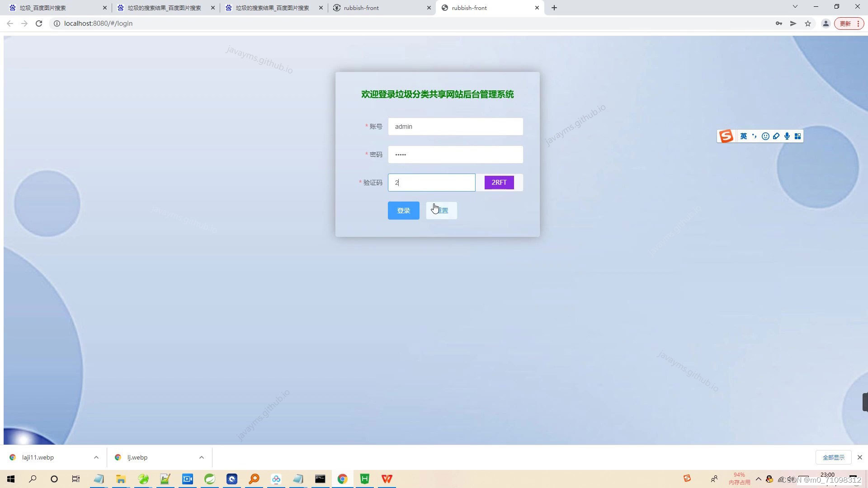
Task: Toggle Sogou English/Chinese mode (英) indicator
Action: 744,136
